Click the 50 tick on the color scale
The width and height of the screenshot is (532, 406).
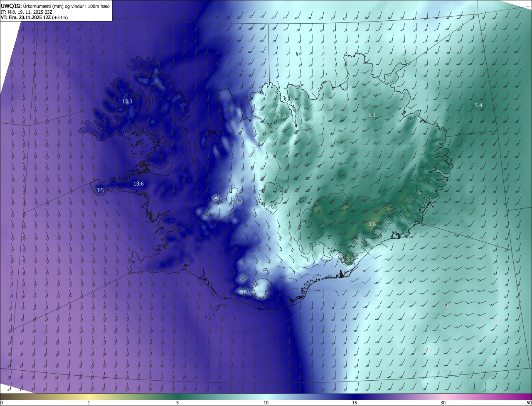528,403
